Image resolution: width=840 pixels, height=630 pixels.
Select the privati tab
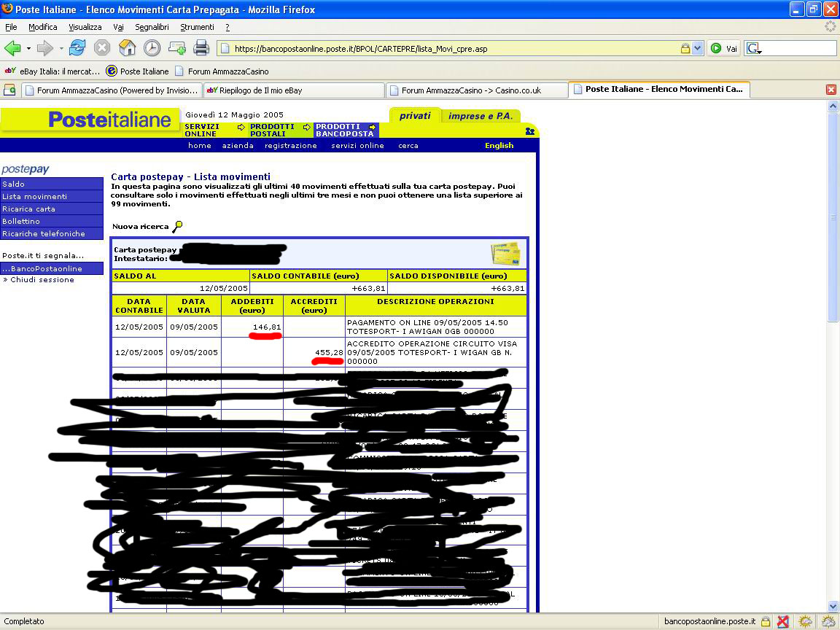point(415,116)
